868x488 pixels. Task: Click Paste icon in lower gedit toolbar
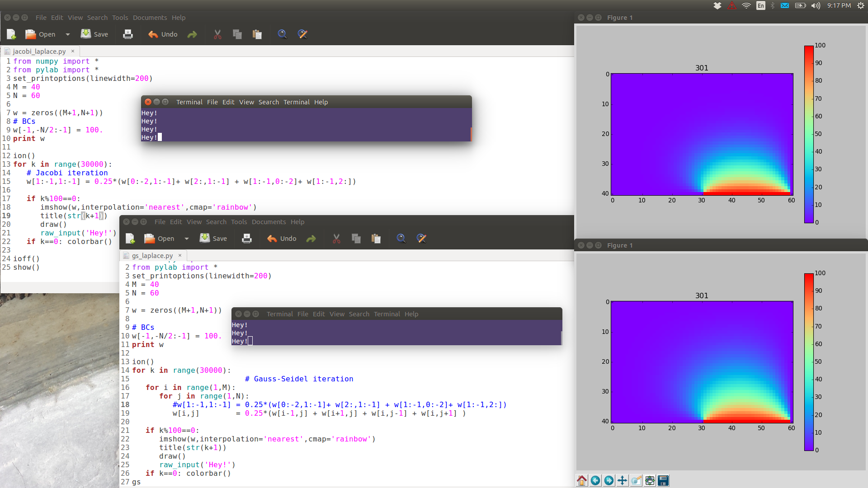(376, 239)
